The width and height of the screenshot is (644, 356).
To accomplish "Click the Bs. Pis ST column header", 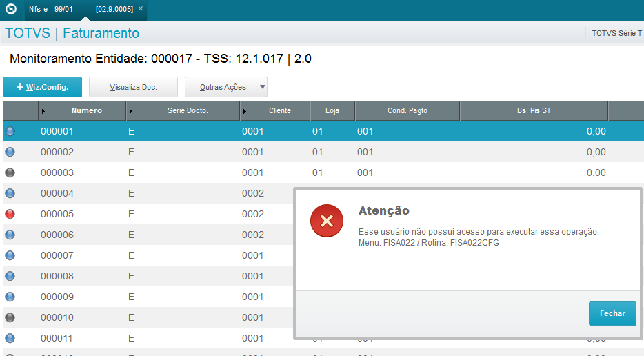I will (x=534, y=110).
